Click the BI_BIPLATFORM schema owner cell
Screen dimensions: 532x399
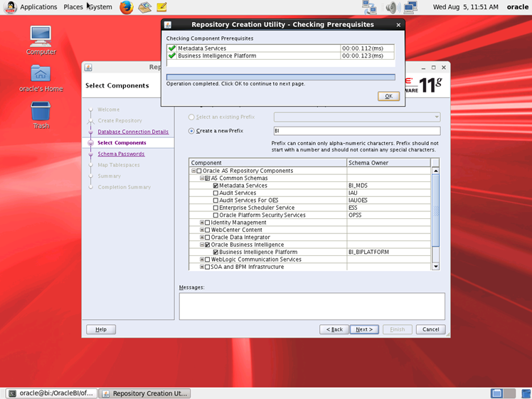pyautogui.click(x=388, y=252)
